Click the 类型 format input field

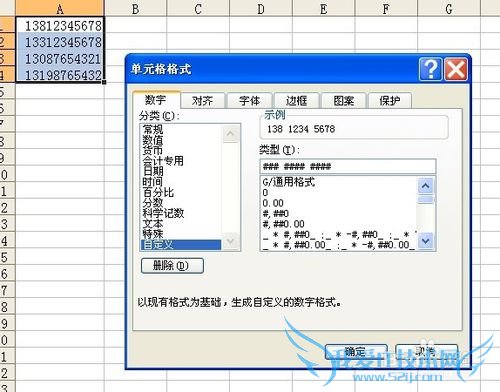point(348,166)
